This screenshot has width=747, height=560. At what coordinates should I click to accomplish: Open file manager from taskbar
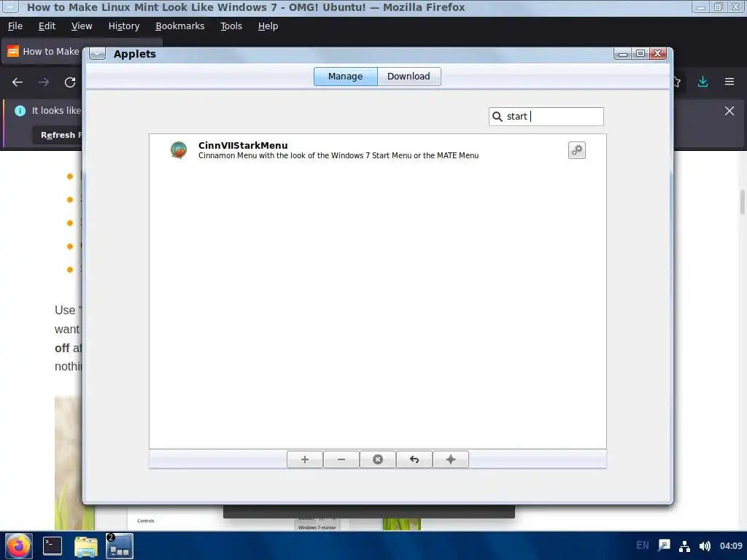(x=86, y=546)
